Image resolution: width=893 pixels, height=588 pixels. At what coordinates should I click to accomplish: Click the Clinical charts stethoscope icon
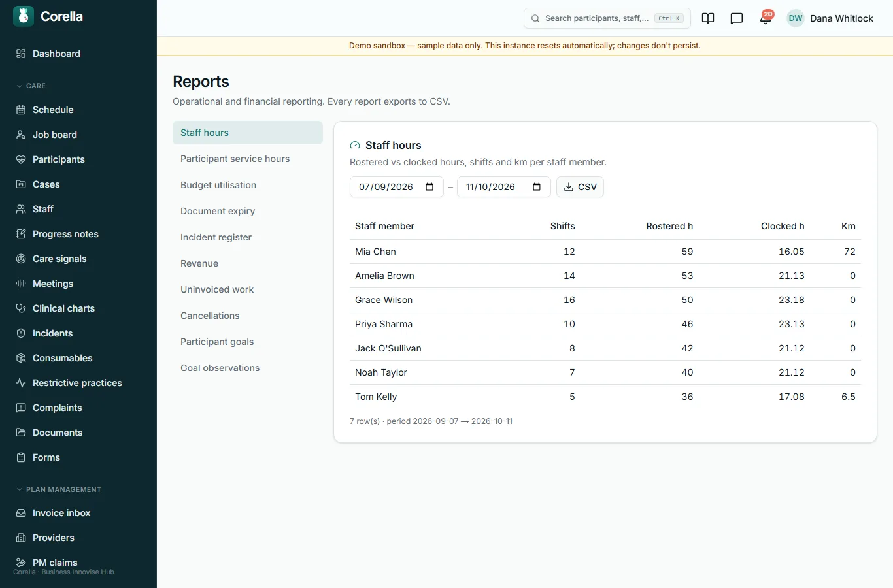pos(21,308)
